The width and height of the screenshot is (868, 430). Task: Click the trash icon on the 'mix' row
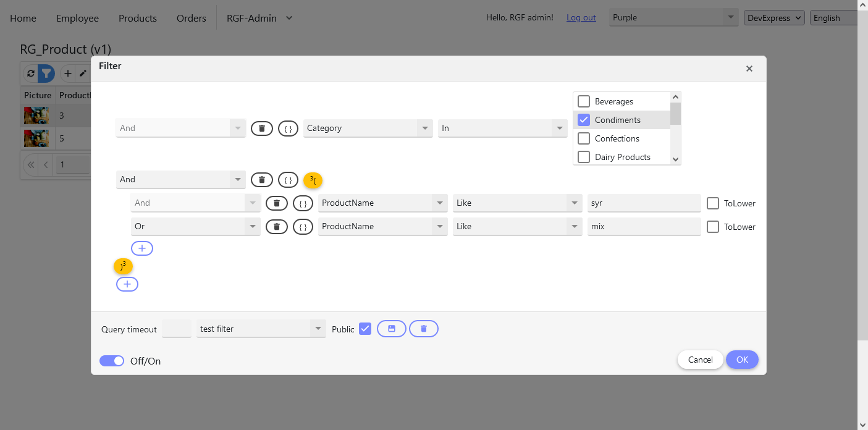pos(276,227)
